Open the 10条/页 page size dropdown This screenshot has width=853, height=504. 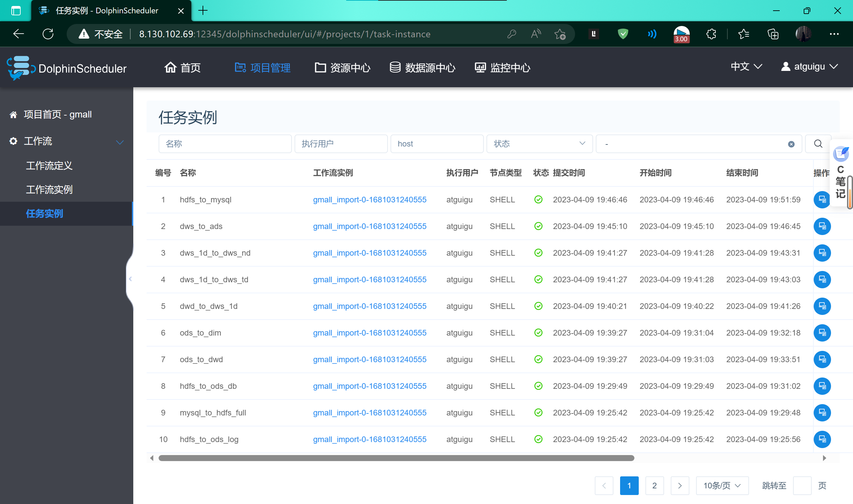pyautogui.click(x=722, y=486)
